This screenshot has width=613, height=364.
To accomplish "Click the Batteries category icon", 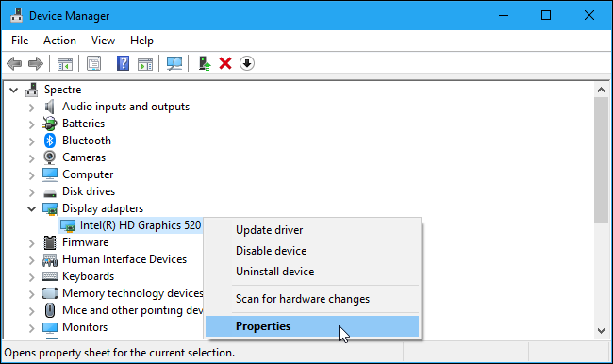I will [x=50, y=124].
